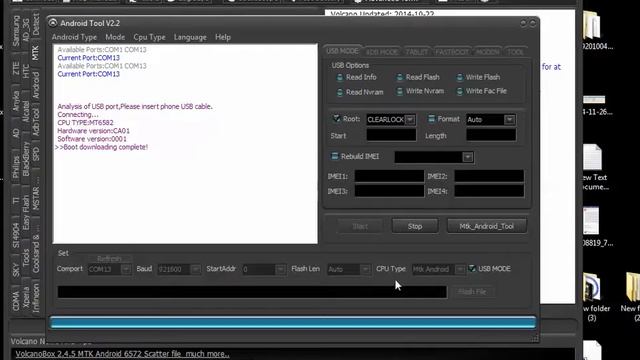Image resolution: width=640 pixels, height=360 pixels.
Task: Open the Flash Len Auto dropdown
Action: [365, 269]
